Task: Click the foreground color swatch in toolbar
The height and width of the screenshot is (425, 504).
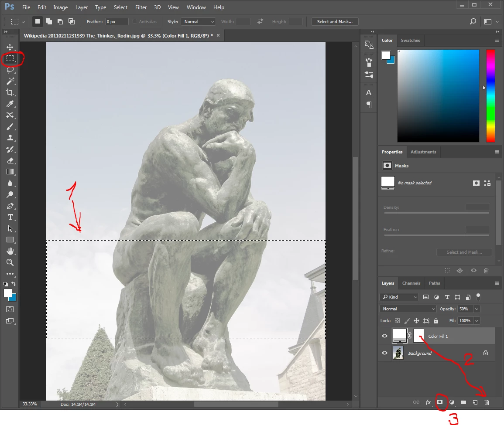Action: (x=8, y=293)
